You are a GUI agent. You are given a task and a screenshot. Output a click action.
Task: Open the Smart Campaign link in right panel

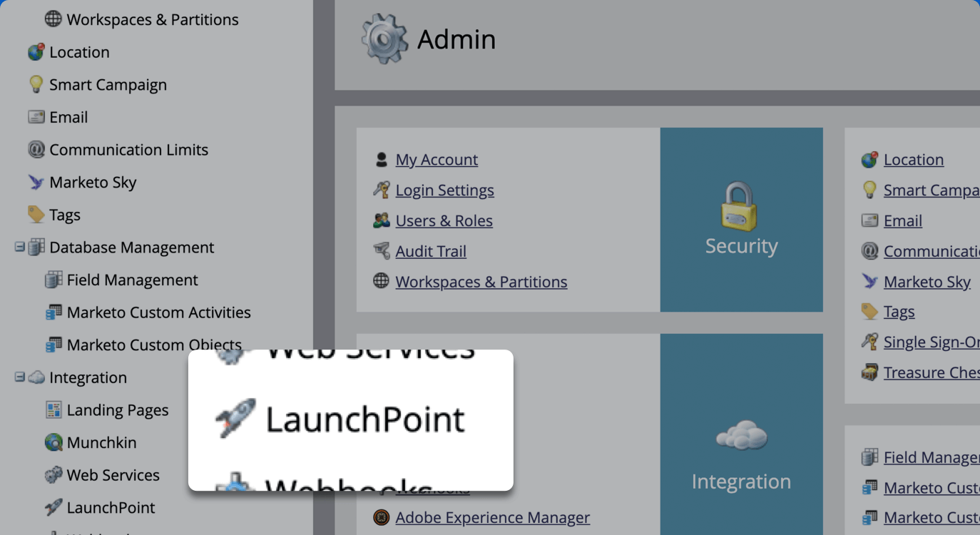pyautogui.click(x=931, y=190)
